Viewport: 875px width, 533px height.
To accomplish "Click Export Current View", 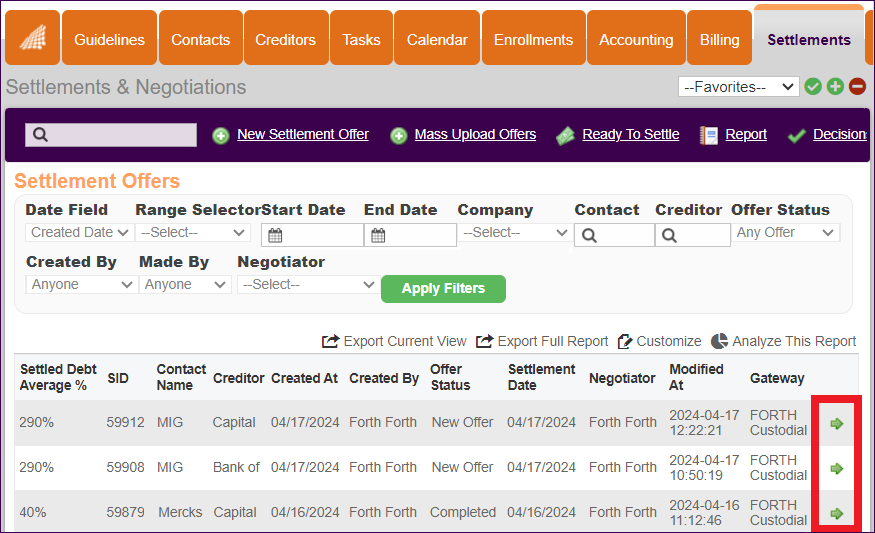I will pos(394,341).
